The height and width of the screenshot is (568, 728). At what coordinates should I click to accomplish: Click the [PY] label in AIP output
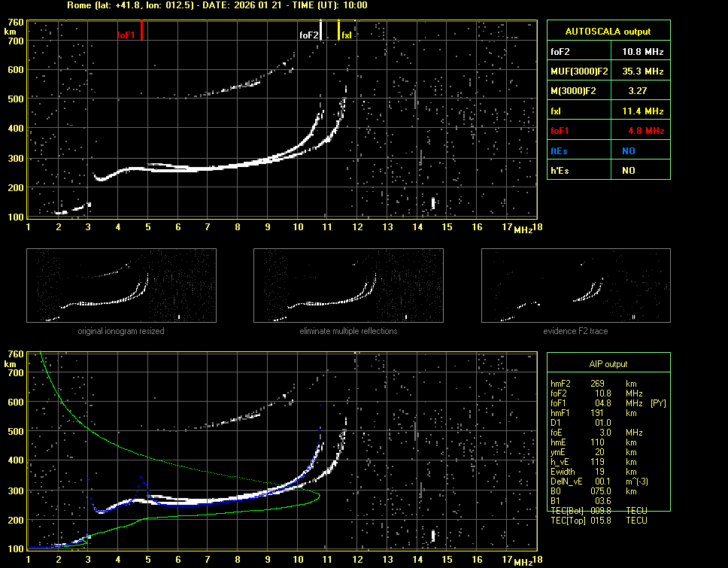pyautogui.click(x=658, y=403)
